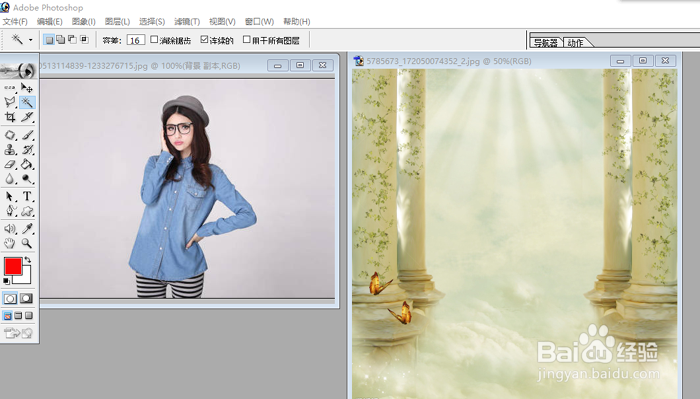Select the Paint Bucket tool

tap(27, 164)
